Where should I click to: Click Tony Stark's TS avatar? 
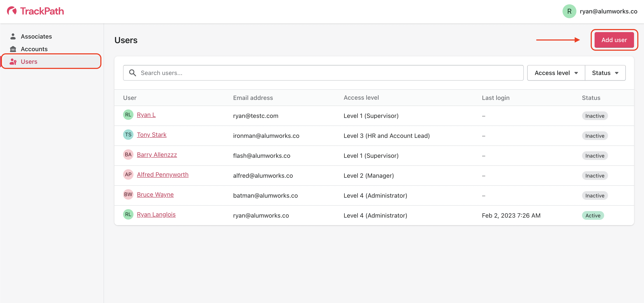click(x=128, y=135)
